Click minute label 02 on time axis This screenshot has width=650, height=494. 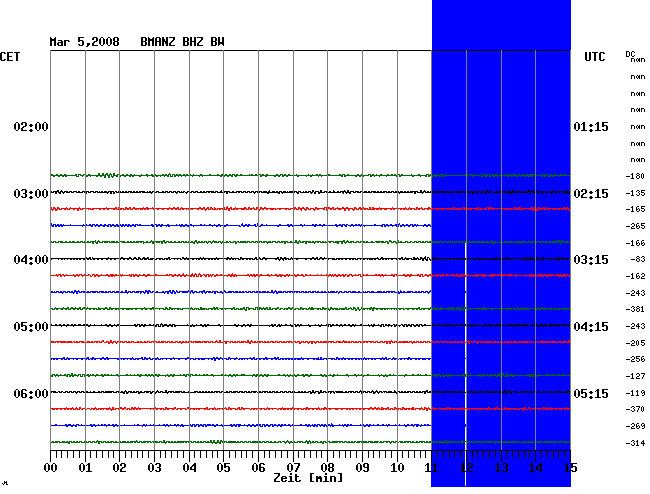(119, 468)
